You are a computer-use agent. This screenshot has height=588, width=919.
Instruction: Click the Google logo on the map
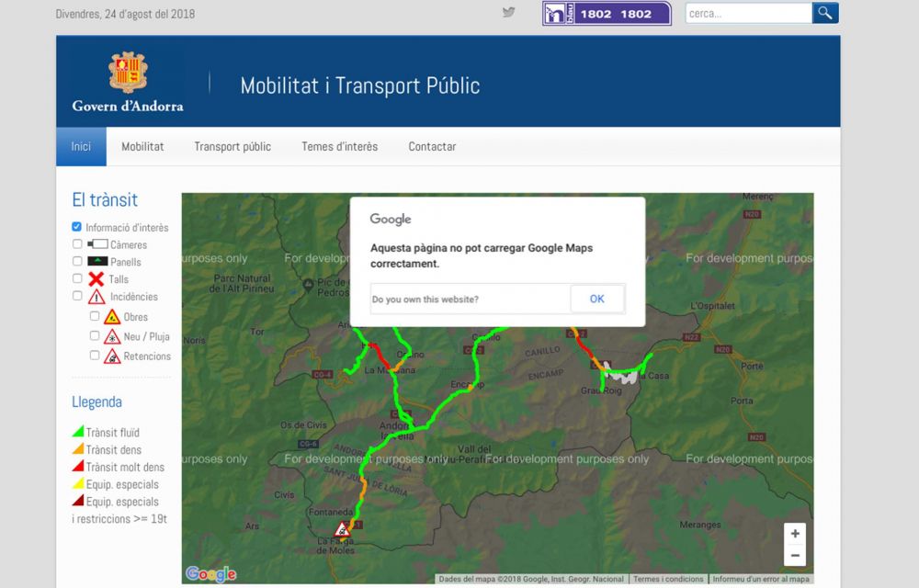pyautogui.click(x=210, y=574)
